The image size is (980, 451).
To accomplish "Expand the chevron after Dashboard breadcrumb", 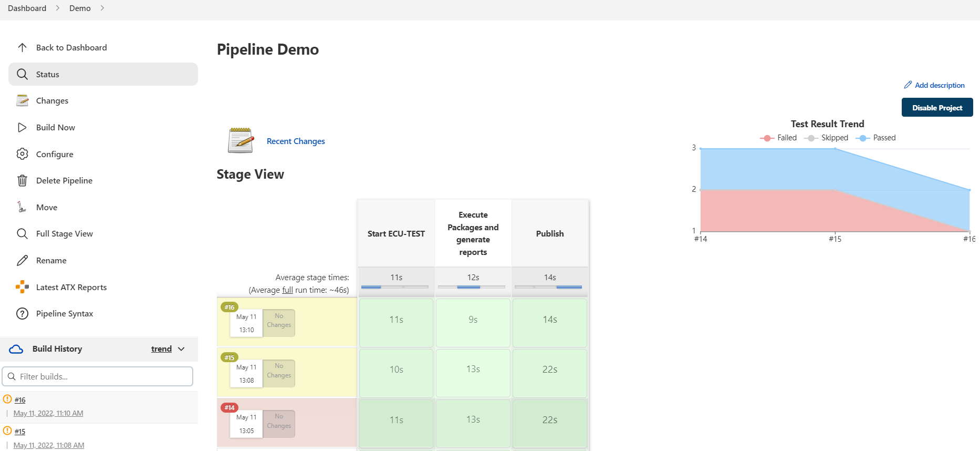I will click(58, 8).
